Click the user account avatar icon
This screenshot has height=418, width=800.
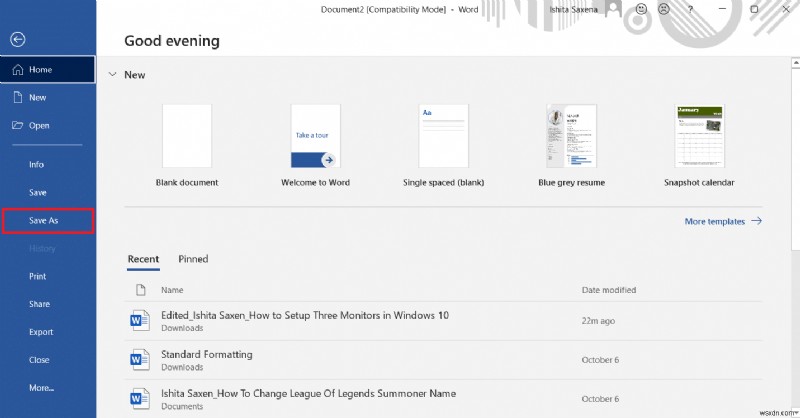[614, 10]
